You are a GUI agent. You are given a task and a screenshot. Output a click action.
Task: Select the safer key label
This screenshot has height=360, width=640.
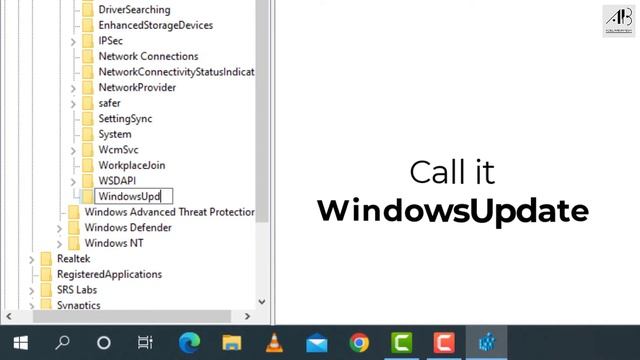tap(109, 103)
